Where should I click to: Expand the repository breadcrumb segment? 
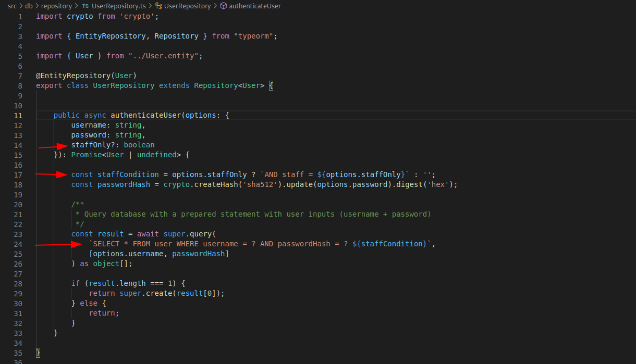coord(56,6)
